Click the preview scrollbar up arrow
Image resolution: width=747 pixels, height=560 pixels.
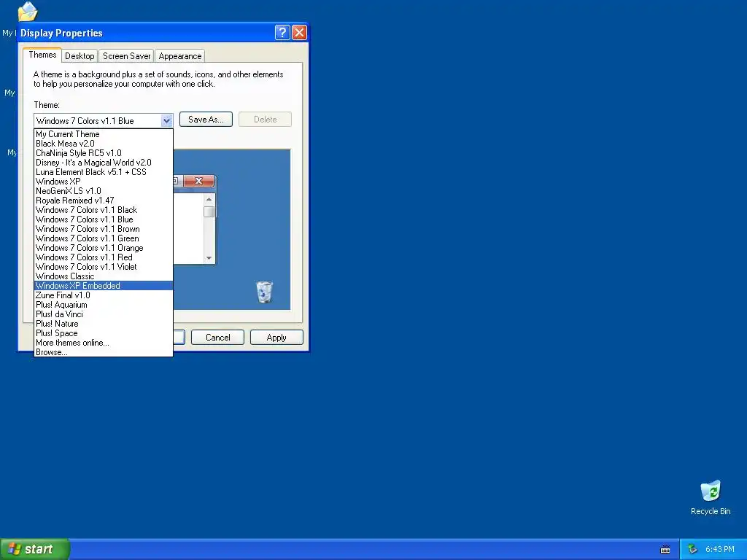[209, 199]
